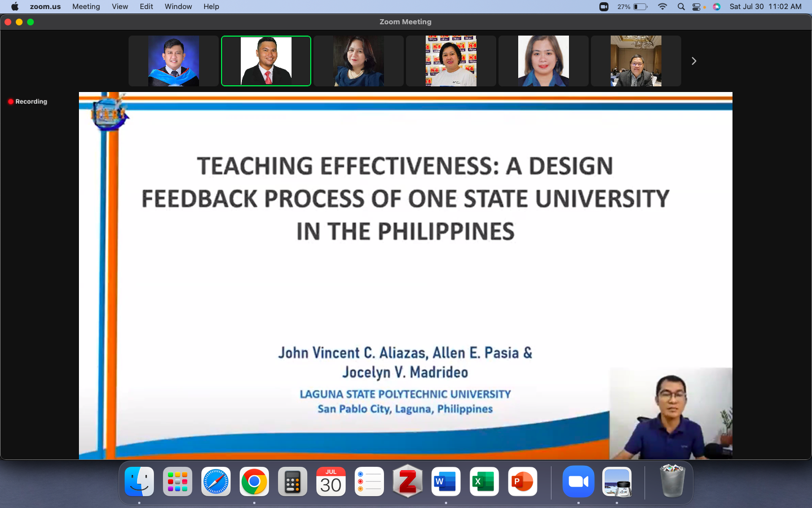Show next participants with right arrow
This screenshot has width=812, height=508.
[x=694, y=61]
